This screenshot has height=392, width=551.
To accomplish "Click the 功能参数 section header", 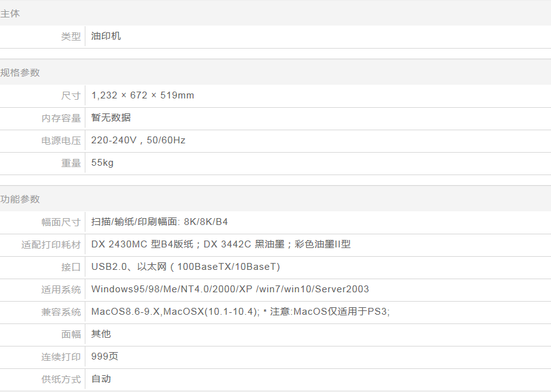I will click(20, 199).
